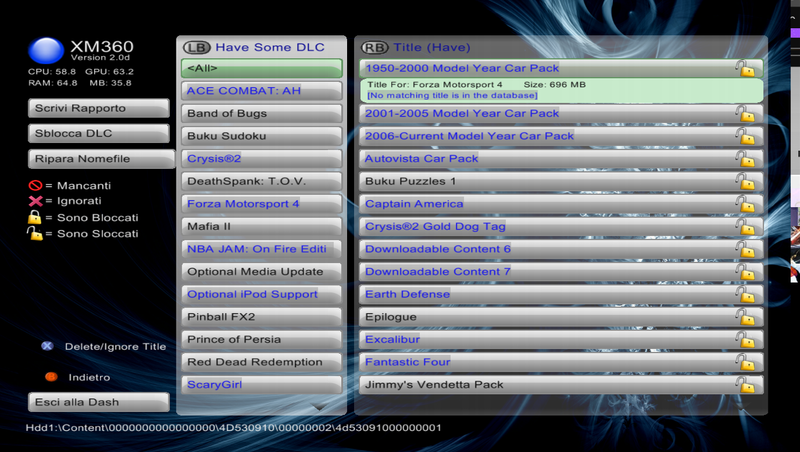This screenshot has height=452, width=800.
Task: Click the Ignorati pink X legend icon
Action: (35, 201)
